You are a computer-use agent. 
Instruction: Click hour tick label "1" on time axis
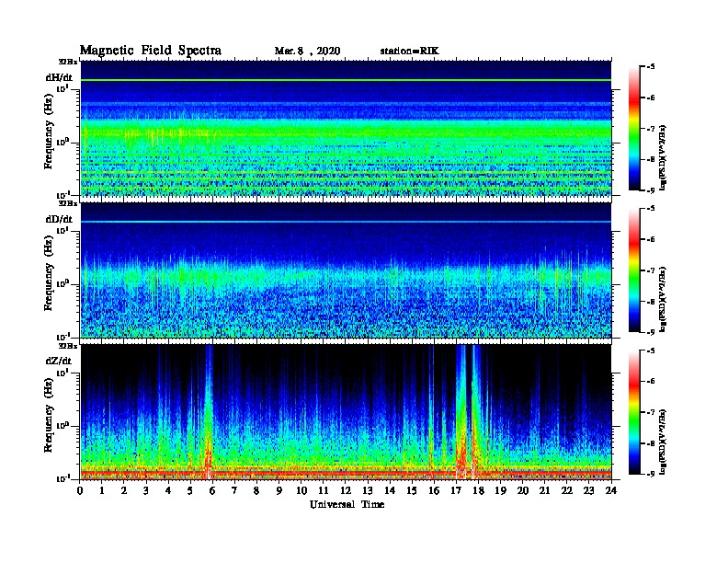(102, 490)
